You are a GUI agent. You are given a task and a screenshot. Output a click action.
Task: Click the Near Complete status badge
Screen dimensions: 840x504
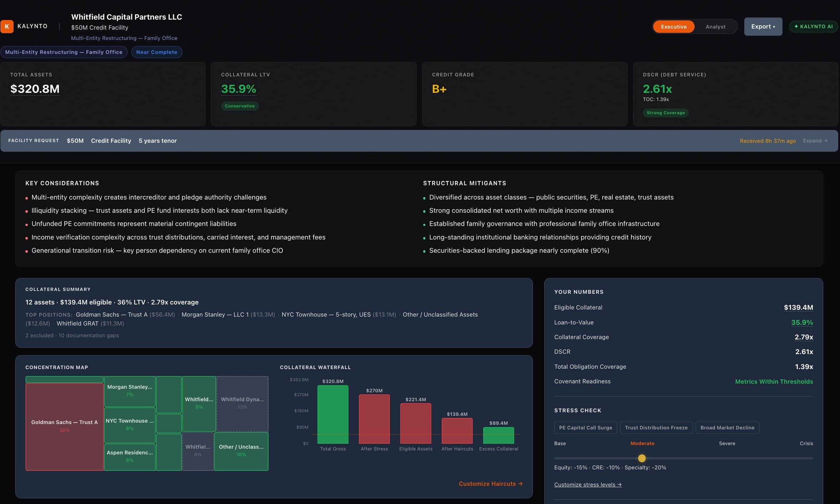[157, 52]
